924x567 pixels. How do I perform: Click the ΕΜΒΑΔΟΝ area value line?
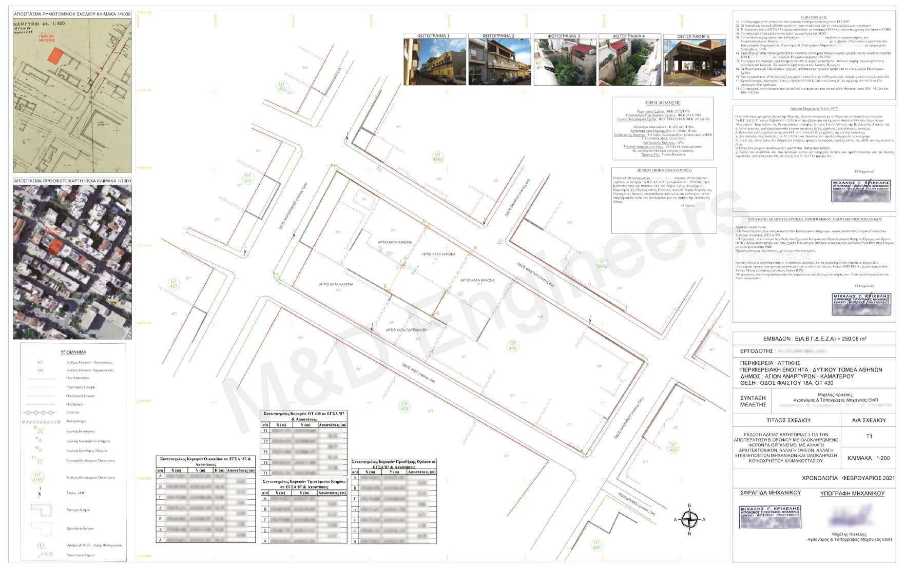pos(814,339)
